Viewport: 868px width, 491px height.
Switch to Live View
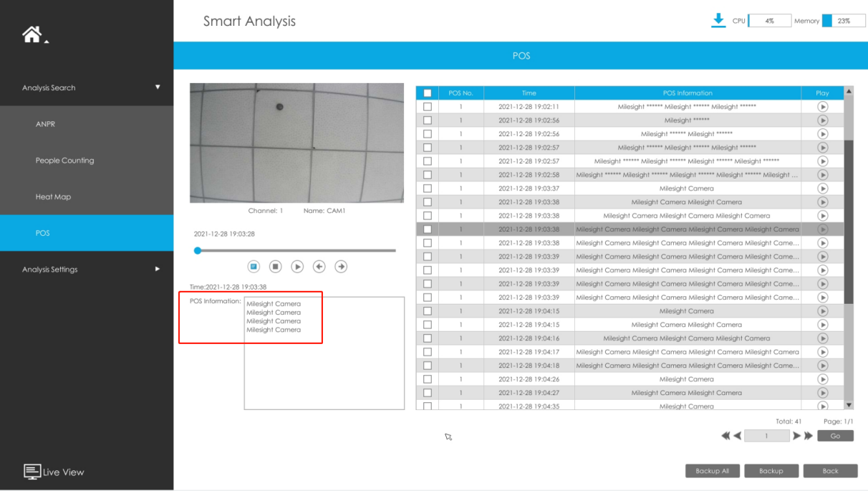54,472
